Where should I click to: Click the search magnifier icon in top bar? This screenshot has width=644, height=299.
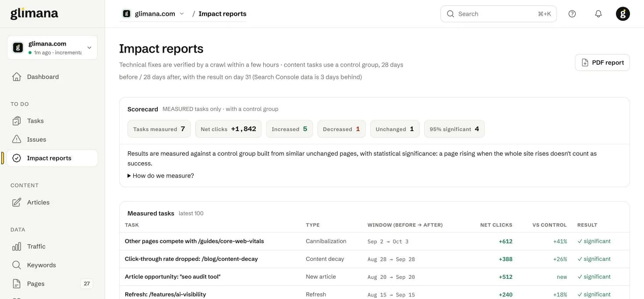(450, 14)
